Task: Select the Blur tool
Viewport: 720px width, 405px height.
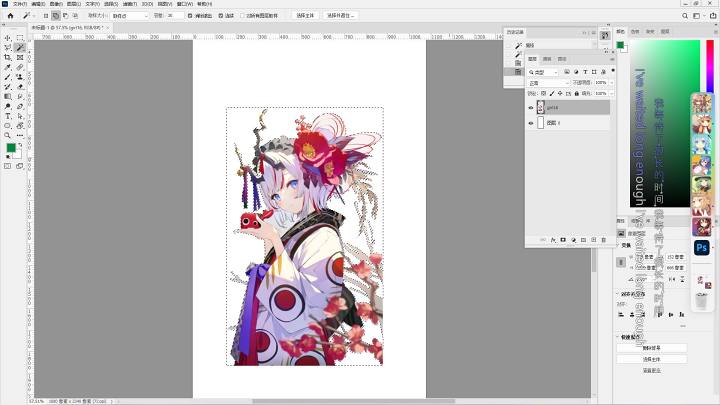Action: pyautogui.click(x=20, y=96)
